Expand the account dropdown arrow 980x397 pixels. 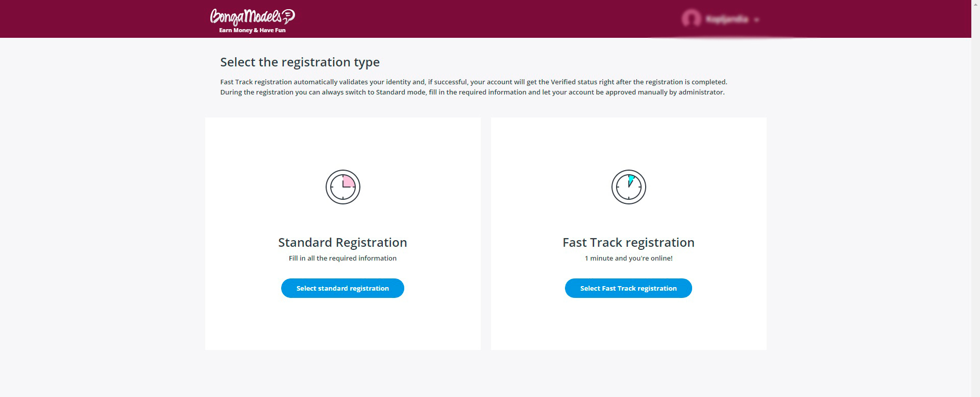coord(756,20)
